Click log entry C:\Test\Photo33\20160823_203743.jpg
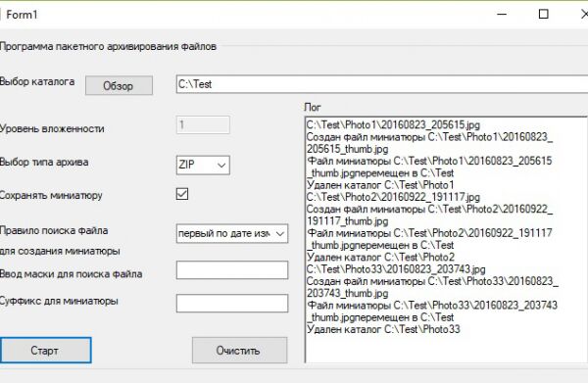Image resolution: width=588 pixels, height=383 pixels. point(396,269)
